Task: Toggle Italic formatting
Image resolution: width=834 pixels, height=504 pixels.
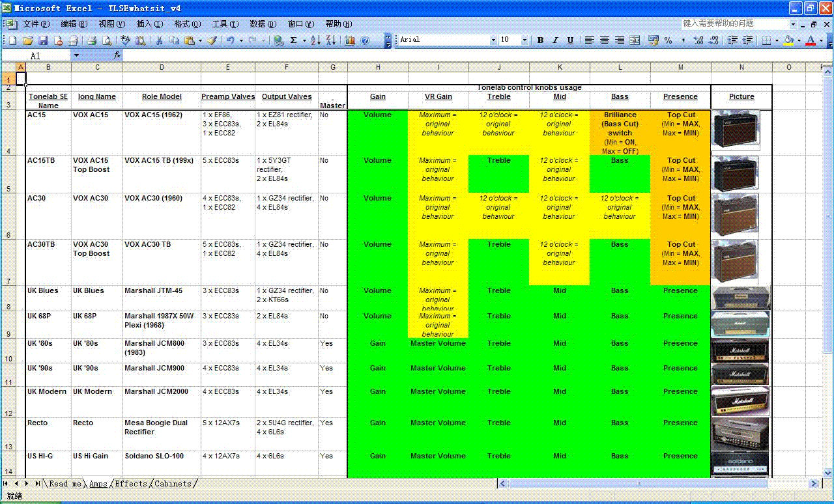Action: 555,40
